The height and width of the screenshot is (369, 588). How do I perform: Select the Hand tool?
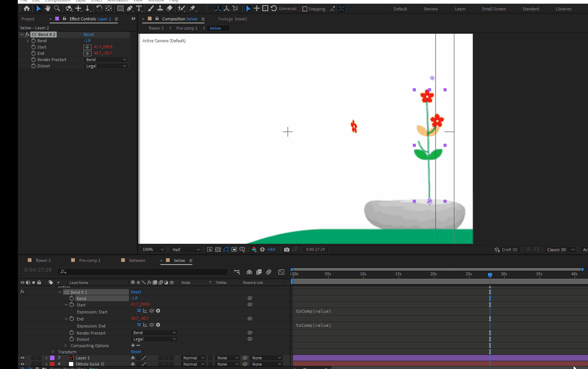(x=47, y=8)
